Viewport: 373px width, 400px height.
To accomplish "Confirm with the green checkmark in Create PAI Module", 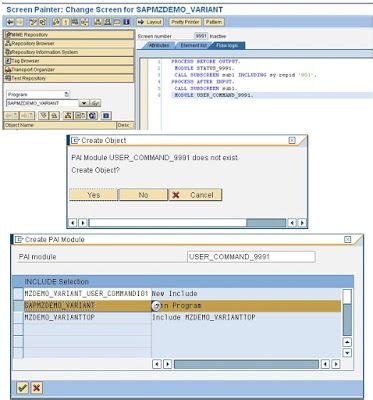I will click(22, 388).
